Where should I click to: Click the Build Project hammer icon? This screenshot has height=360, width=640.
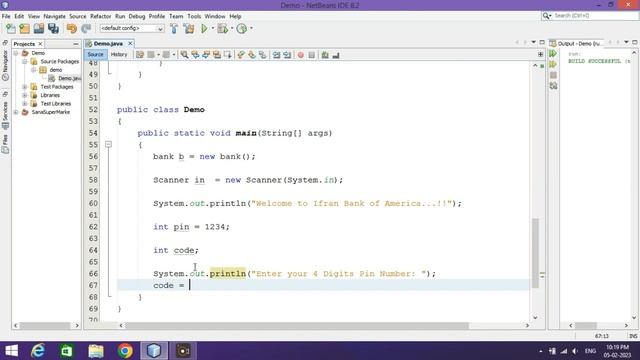[x=174, y=28]
